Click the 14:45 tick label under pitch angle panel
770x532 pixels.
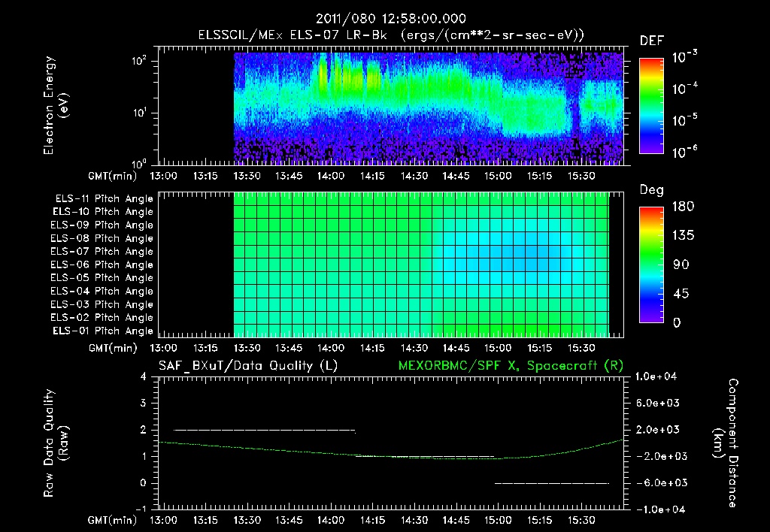(456, 349)
